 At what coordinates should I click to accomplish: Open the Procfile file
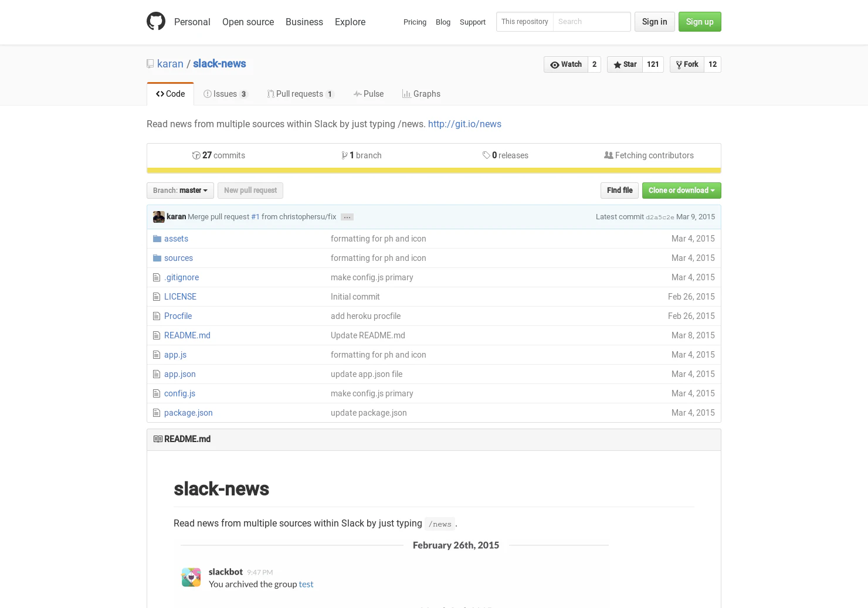click(178, 316)
